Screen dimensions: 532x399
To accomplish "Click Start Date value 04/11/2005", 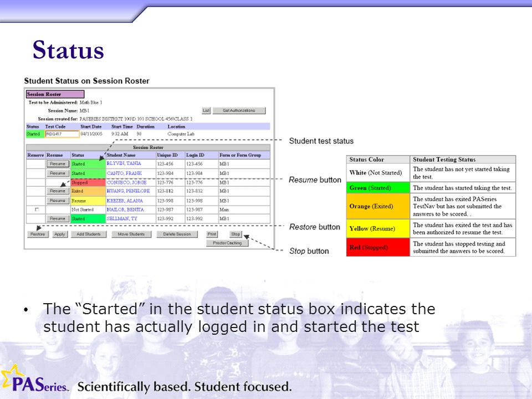I will (x=91, y=134).
